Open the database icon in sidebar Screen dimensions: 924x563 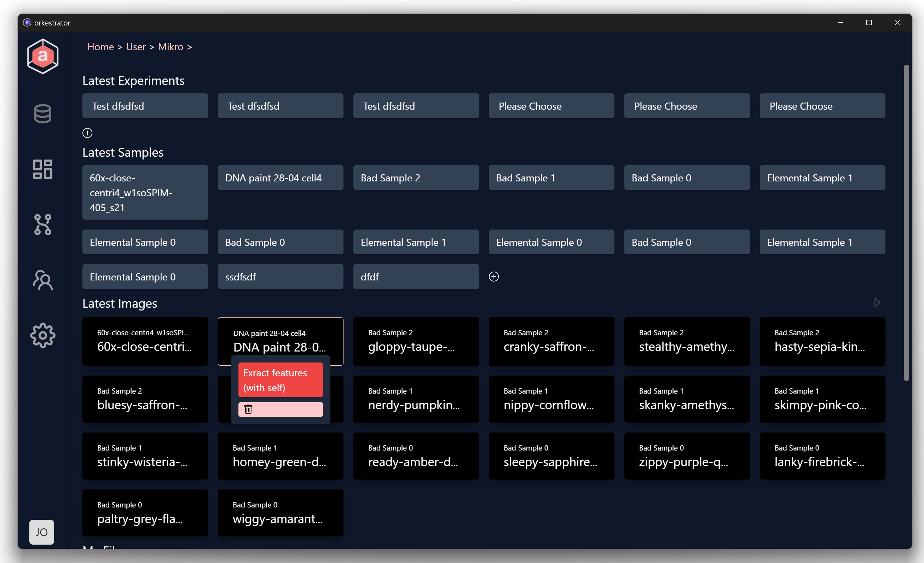(43, 114)
